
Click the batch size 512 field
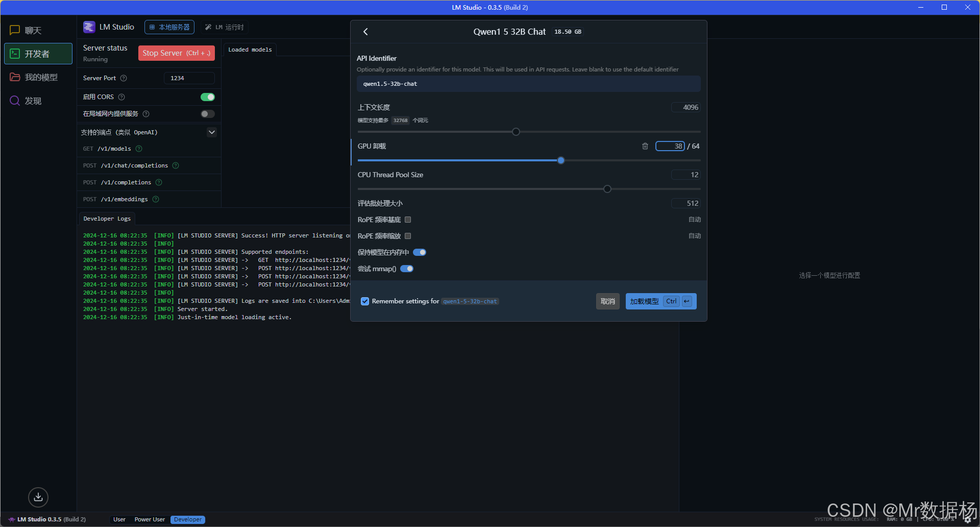click(x=685, y=203)
